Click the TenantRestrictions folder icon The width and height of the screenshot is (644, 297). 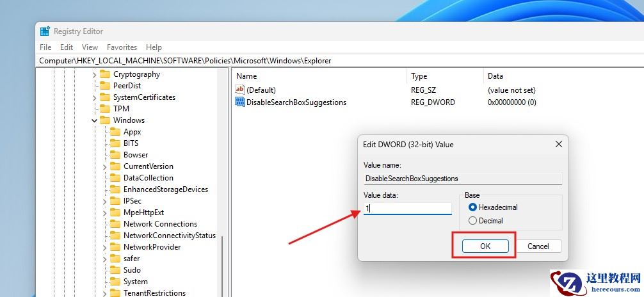115,293
